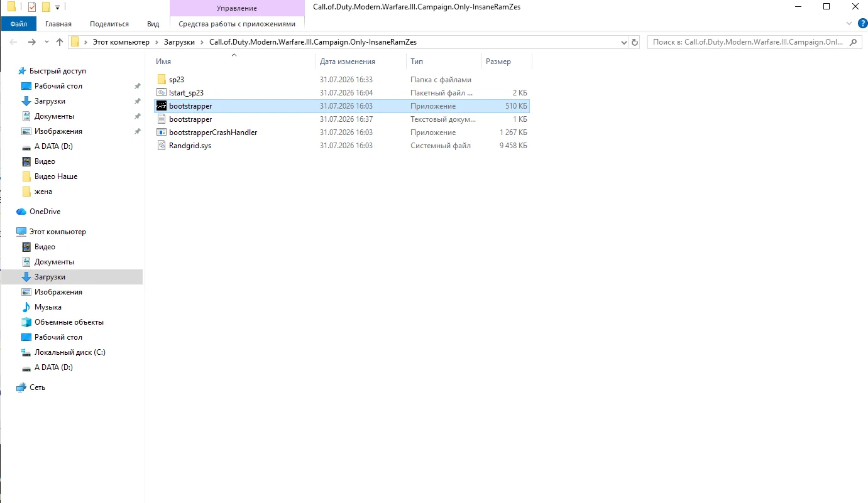Navigate to Этот компьютер in the breadcrumb
The width and height of the screenshot is (868, 503).
click(x=121, y=42)
